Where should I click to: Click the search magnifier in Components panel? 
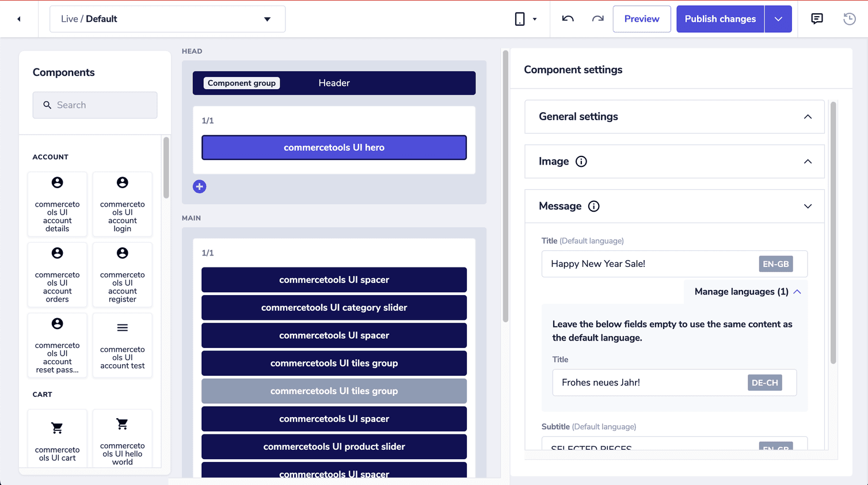click(47, 105)
